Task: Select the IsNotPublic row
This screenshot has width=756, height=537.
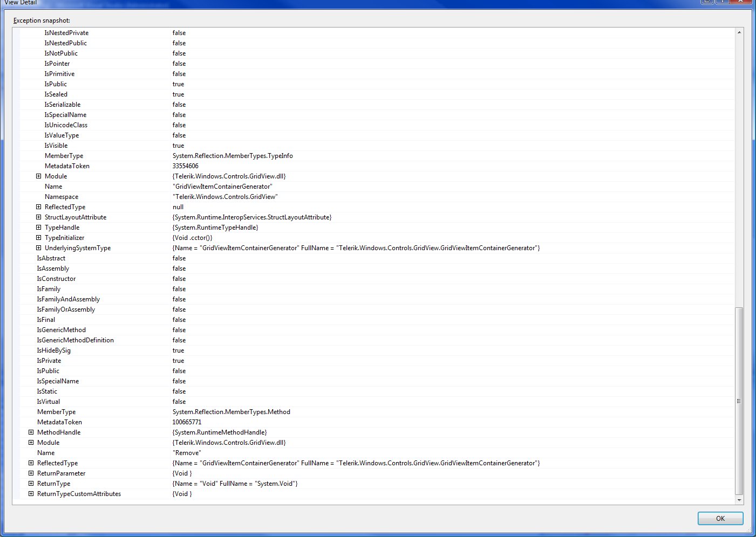Action: tap(377, 53)
